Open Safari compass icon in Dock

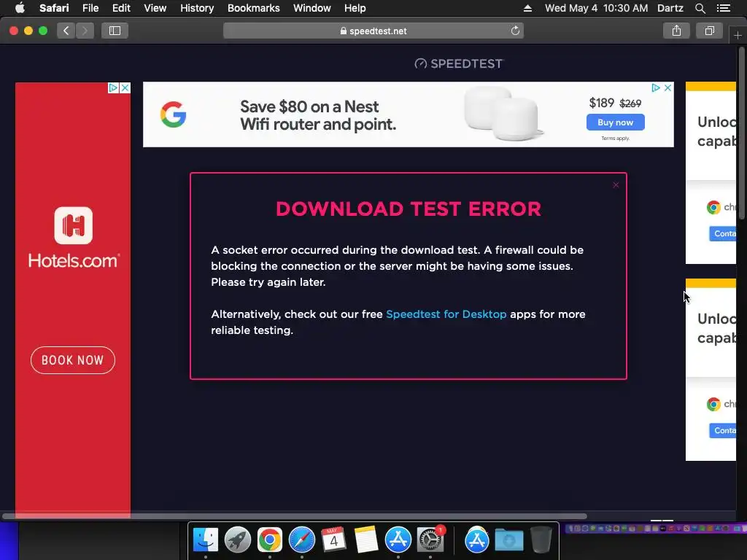click(x=302, y=540)
